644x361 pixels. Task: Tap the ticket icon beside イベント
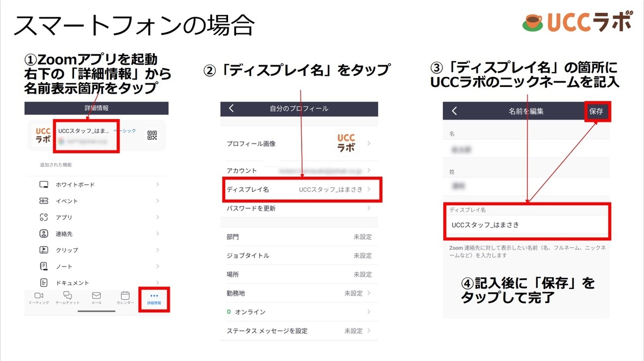[44, 201]
